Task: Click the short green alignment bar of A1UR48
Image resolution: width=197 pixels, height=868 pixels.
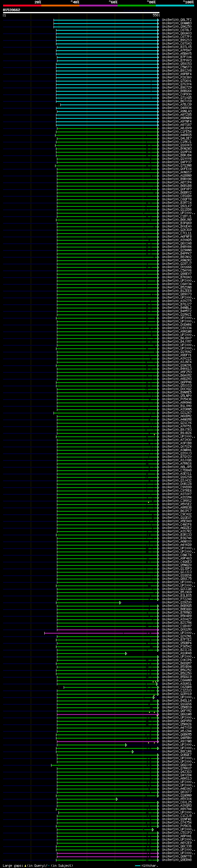Action: coord(92,653)
